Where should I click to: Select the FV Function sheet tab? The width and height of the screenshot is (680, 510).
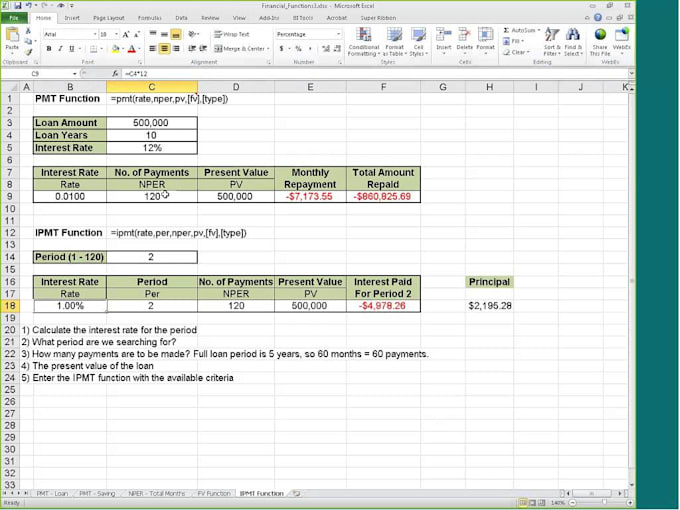(x=214, y=494)
